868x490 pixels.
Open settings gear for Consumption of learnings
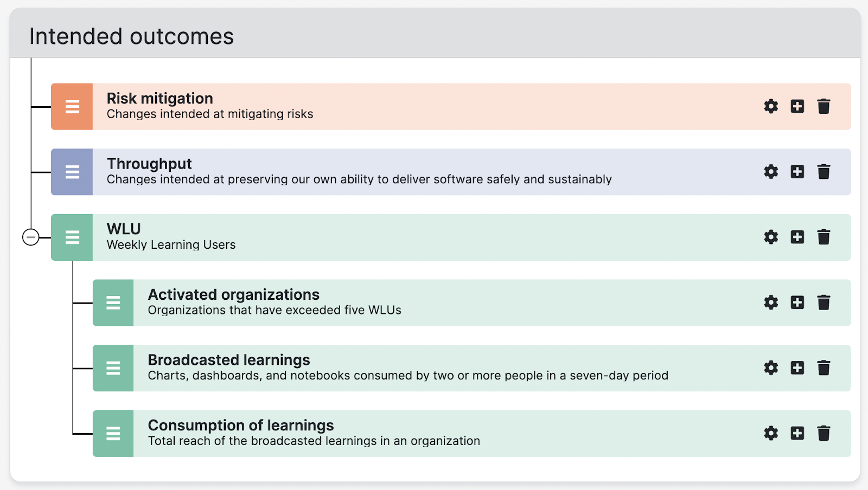point(771,433)
